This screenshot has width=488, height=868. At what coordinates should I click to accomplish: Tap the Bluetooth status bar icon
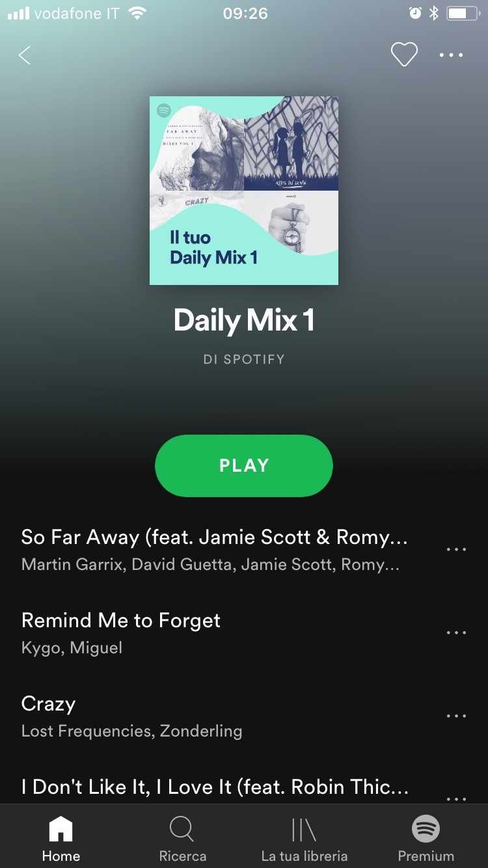pos(434,13)
